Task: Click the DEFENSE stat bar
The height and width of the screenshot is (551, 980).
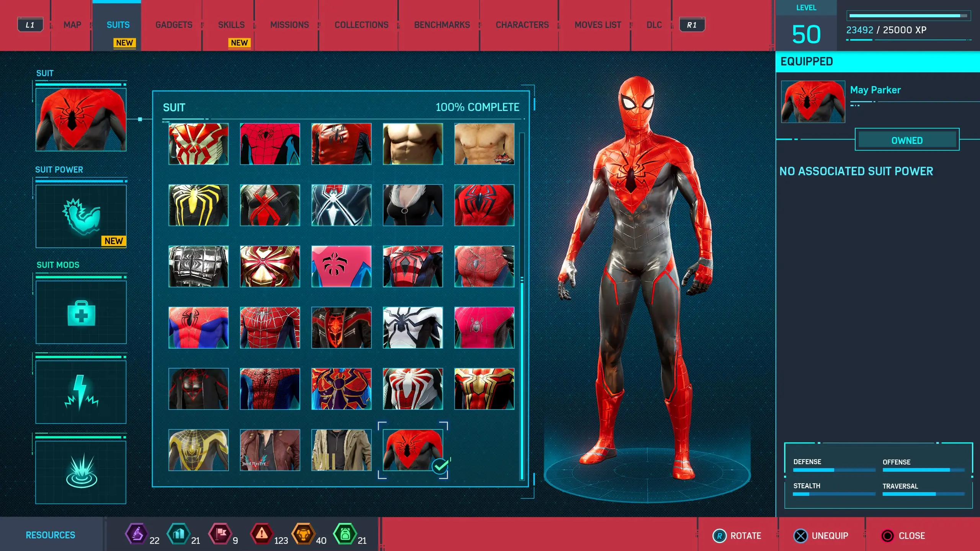Action: coord(834,470)
